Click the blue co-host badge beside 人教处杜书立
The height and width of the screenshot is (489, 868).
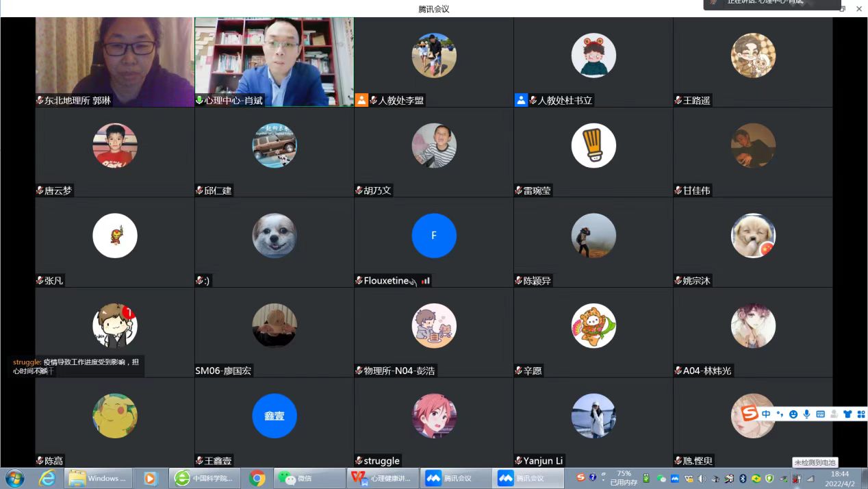coord(521,100)
